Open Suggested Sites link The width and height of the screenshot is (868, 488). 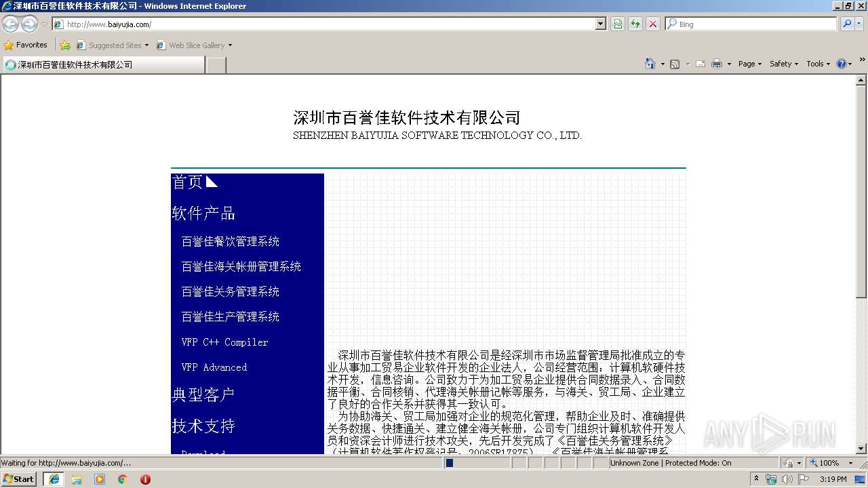(112, 45)
